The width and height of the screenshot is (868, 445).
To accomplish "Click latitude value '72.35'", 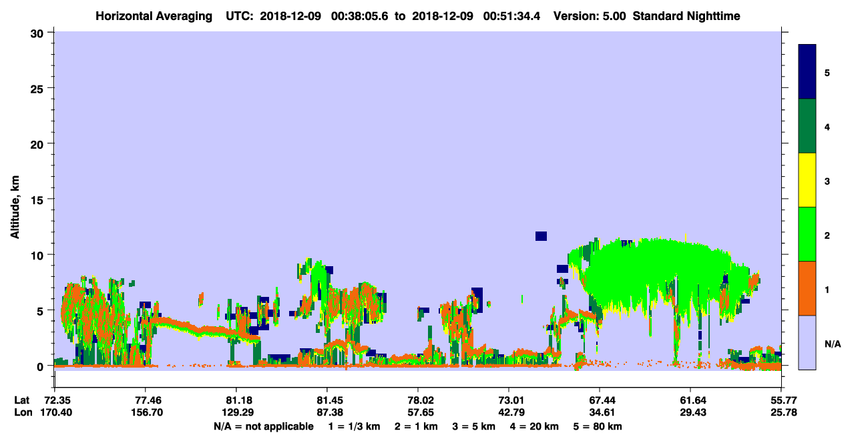I will point(57,400).
